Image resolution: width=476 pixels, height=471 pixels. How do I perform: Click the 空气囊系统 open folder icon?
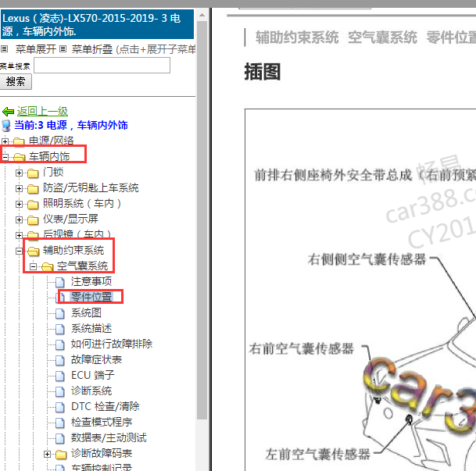48,267
